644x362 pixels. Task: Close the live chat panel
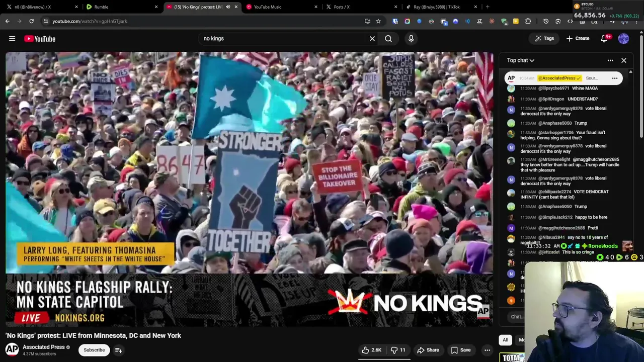point(624,60)
